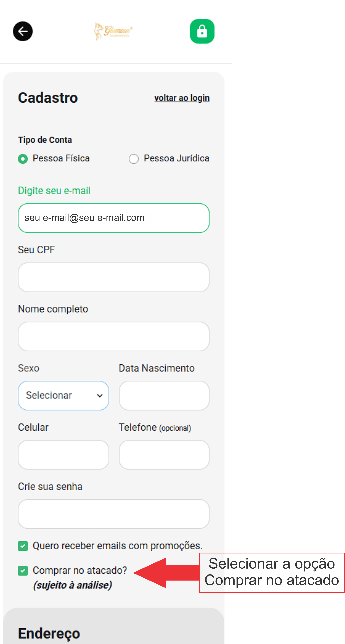Click the Quero receber emails label text
Screen dimensions: 345x644
point(117,546)
